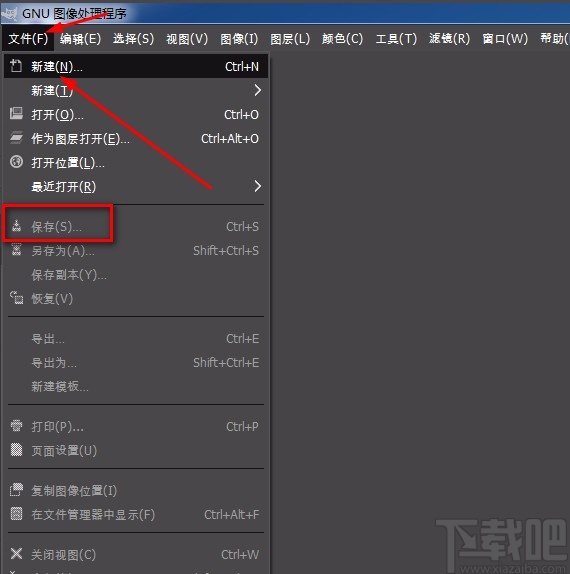Choose 复制图像位置(I)
Viewport: 570px width, 574px height.
136,491
